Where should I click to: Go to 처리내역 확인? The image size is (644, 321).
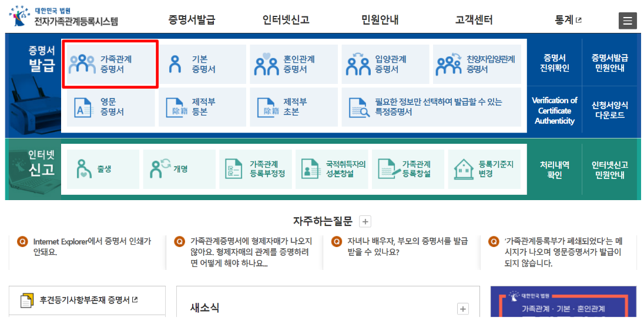(x=555, y=170)
